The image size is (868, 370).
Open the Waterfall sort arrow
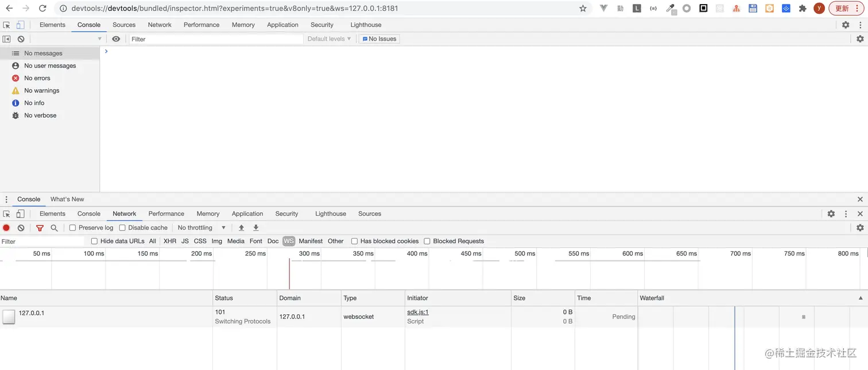[x=861, y=298]
